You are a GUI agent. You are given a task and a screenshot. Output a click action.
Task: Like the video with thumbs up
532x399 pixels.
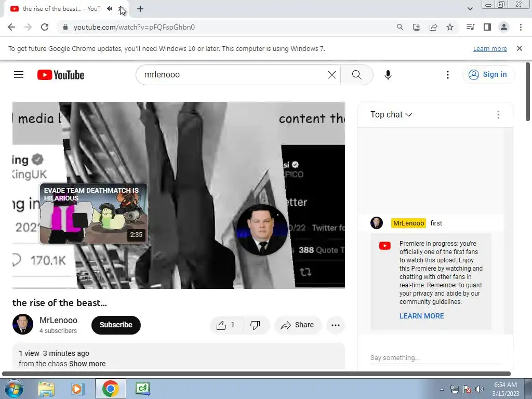(x=226, y=325)
